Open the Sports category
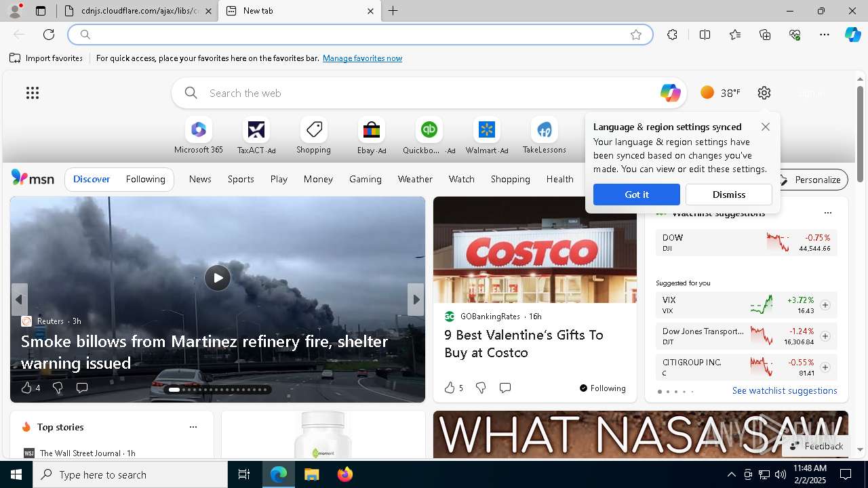The height and width of the screenshot is (488, 868). click(241, 179)
